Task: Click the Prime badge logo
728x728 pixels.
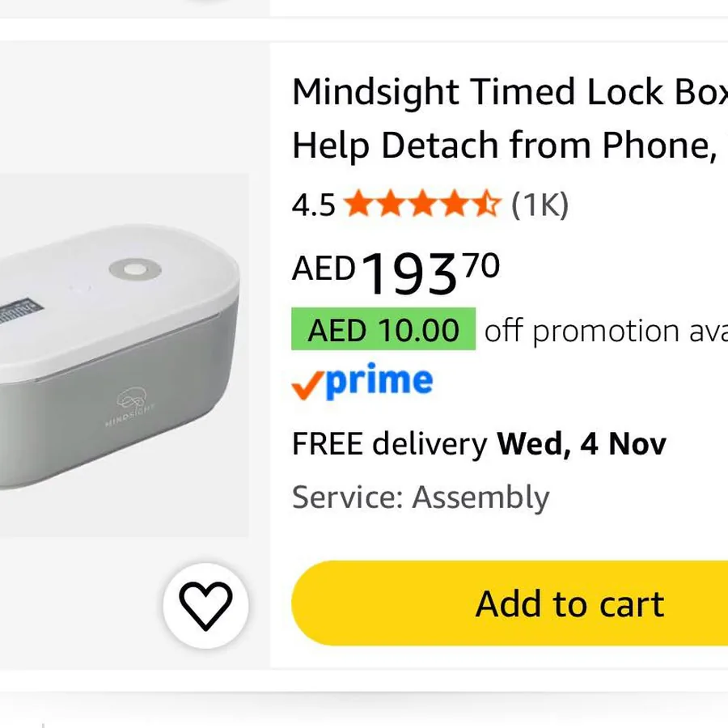Action: (x=362, y=382)
